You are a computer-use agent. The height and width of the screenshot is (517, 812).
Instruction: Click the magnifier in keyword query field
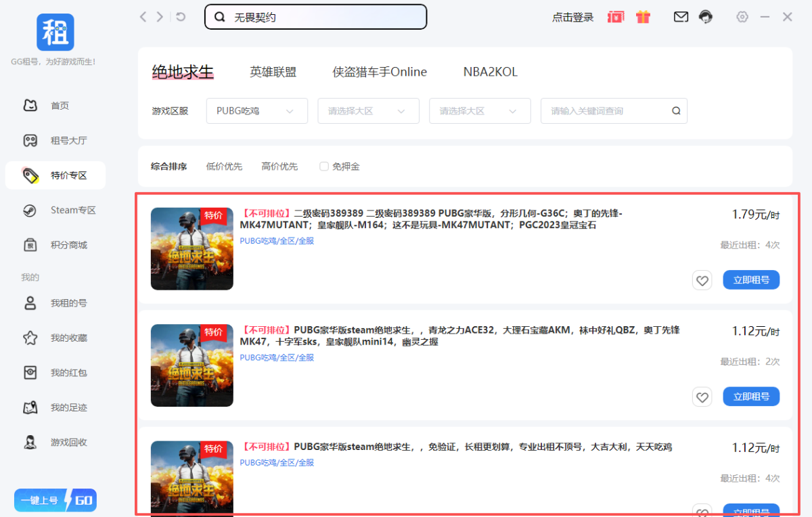pyautogui.click(x=676, y=111)
